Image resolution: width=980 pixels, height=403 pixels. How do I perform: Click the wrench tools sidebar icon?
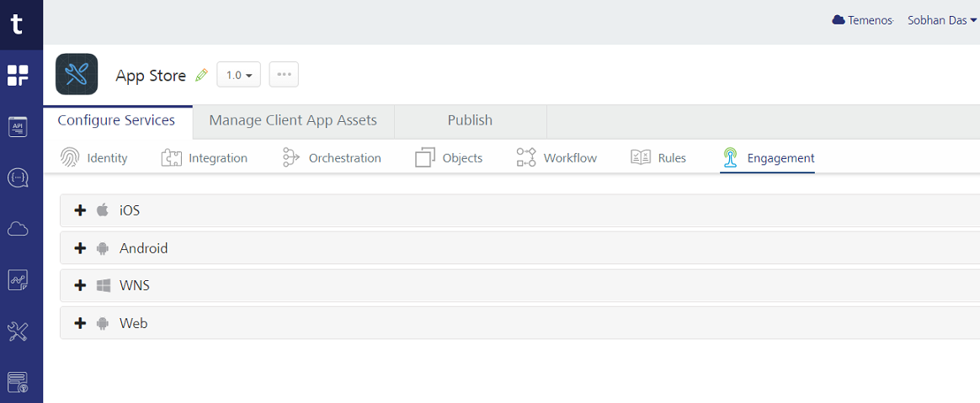click(x=18, y=331)
